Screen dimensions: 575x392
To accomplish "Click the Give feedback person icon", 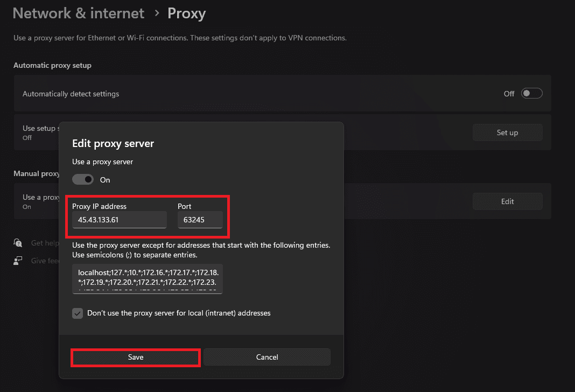I will 18,261.
